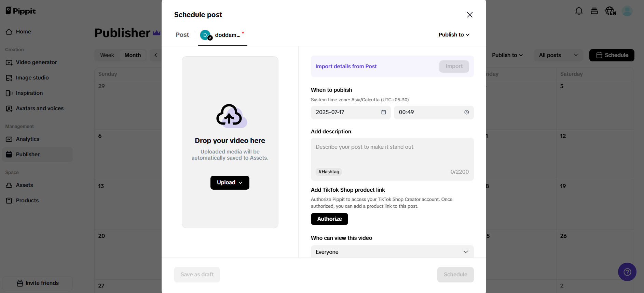Open the Everyone visibility dropdown
The height and width of the screenshot is (293, 644).
(392, 252)
